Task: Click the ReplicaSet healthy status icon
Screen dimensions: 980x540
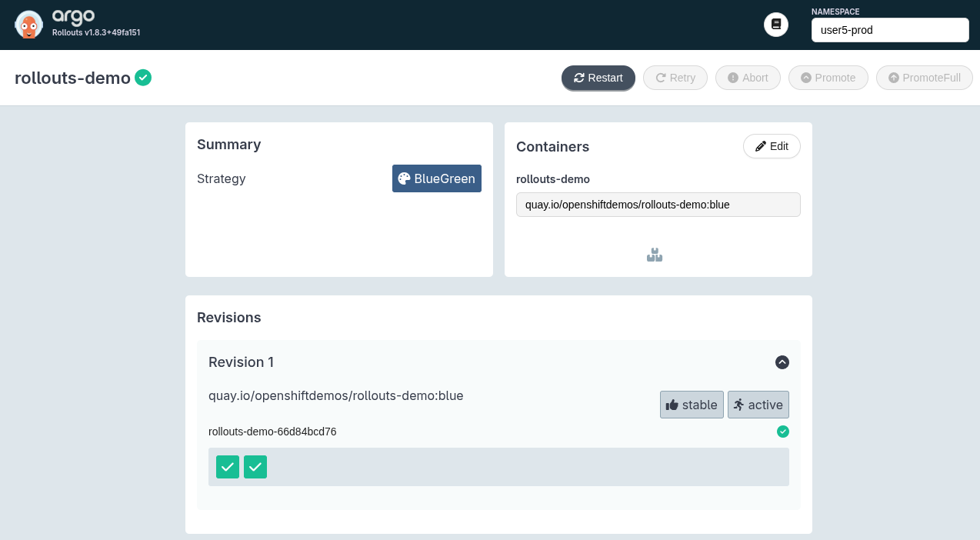Action: coord(782,432)
